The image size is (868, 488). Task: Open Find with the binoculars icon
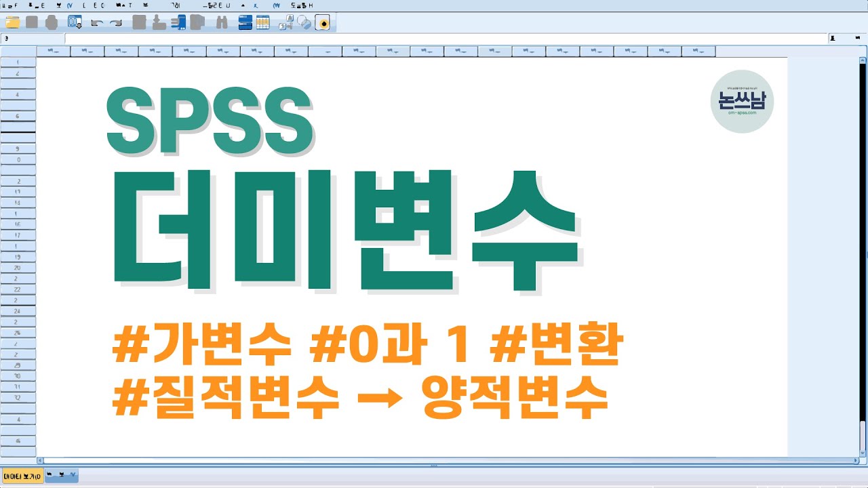pyautogui.click(x=221, y=22)
